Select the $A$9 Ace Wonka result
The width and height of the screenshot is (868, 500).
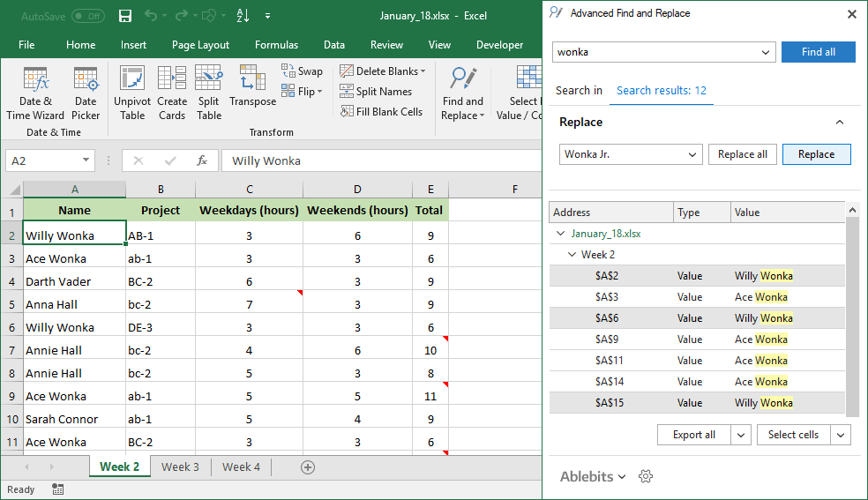(697, 339)
